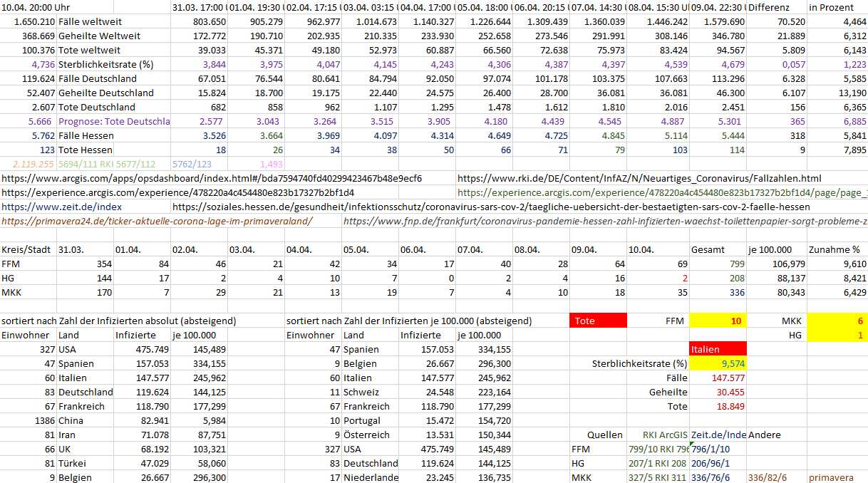Select 'sortiert nach Zahl der Infizierten je 100.000' heading
The image size is (868, 483).
coord(409,321)
